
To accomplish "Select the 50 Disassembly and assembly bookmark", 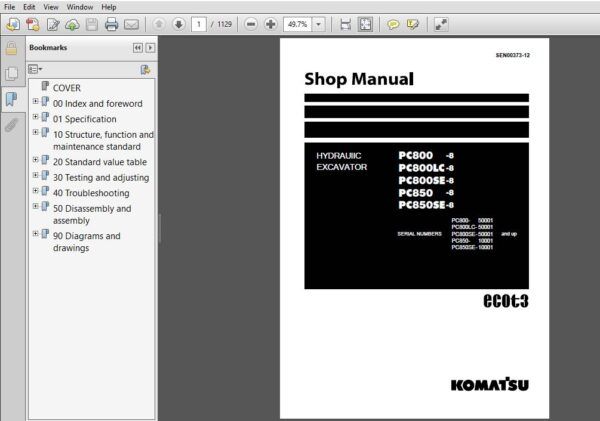I will (x=92, y=214).
